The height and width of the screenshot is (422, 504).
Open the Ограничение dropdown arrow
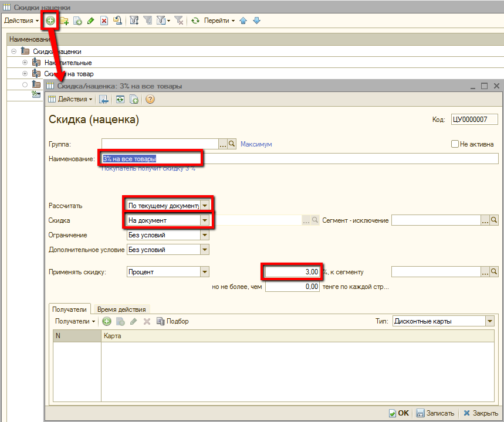(x=204, y=235)
